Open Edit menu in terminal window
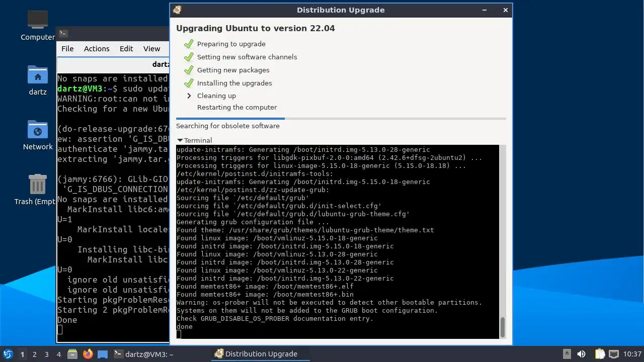Viewport: 644px width, 362px height. click(126, 49)
